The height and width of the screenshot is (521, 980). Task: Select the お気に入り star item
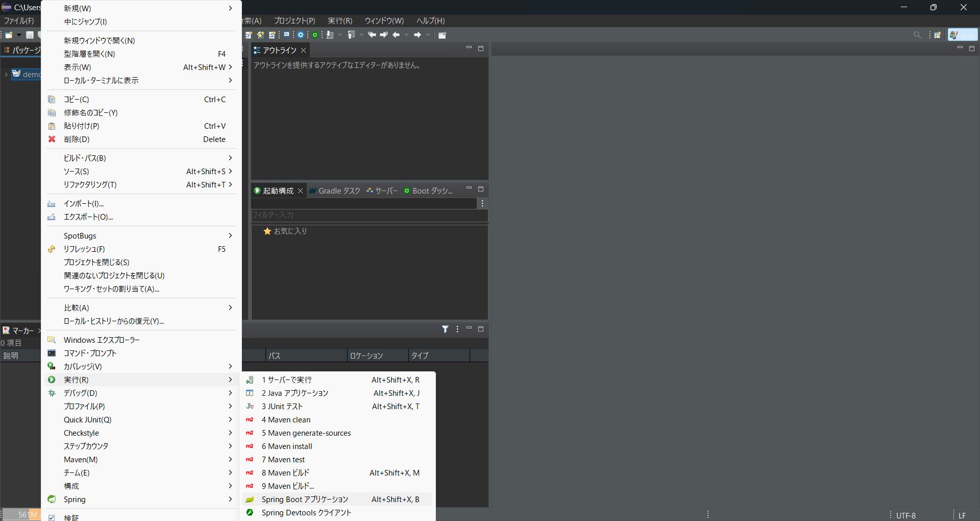[x=285, y=231]
